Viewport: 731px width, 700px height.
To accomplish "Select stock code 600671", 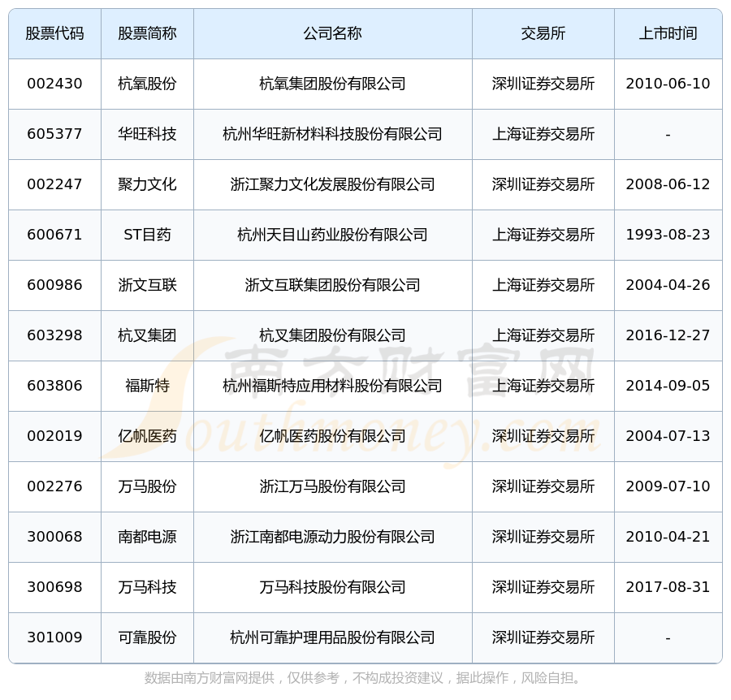I will [x=54, y=235].
